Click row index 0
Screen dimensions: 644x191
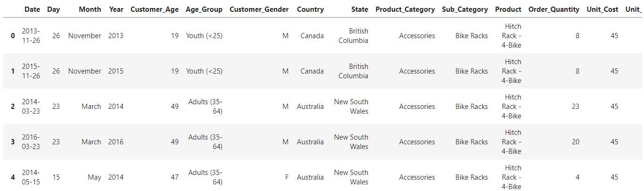coord(13,36)
